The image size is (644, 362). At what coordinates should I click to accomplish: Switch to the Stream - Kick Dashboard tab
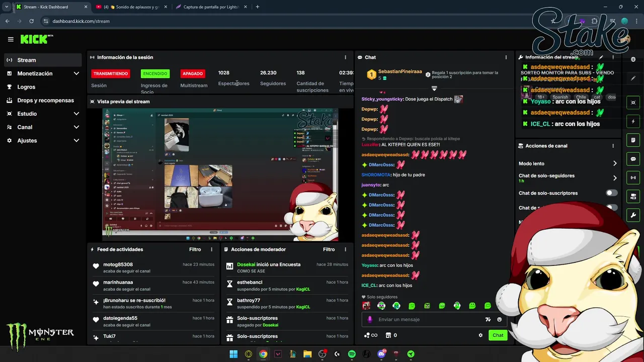click(51, 7)
